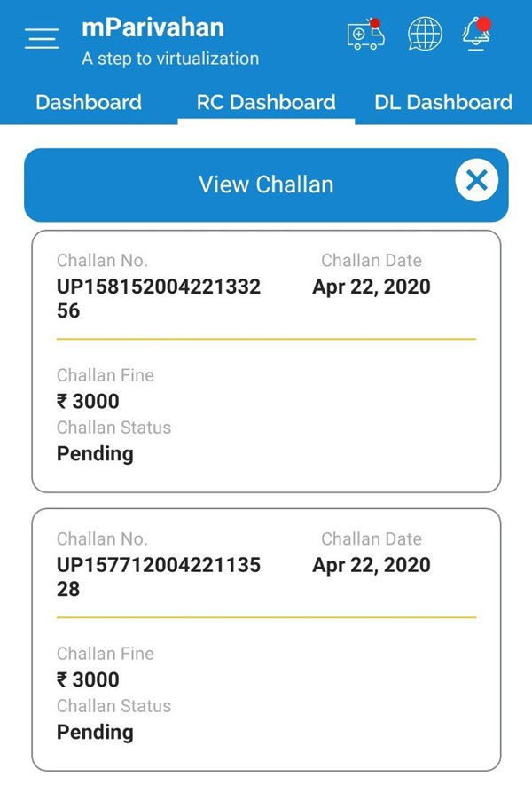
Task: Select challan number UP15771200422113528
Action: (159, 577)
